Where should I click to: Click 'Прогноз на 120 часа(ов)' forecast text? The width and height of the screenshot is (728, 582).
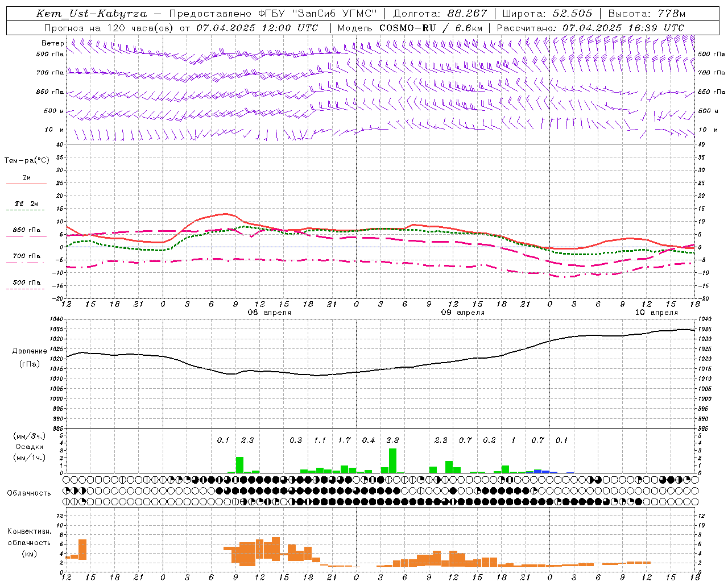(109, 28)
